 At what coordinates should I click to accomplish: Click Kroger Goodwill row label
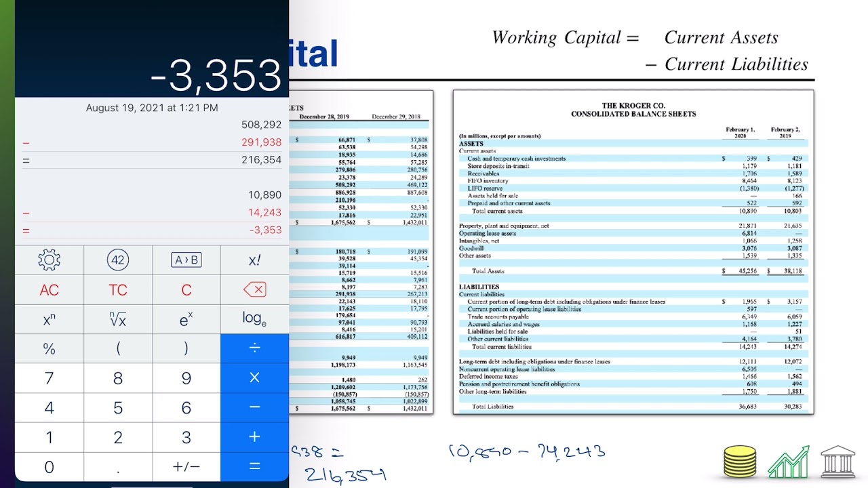tap(472, 248)
